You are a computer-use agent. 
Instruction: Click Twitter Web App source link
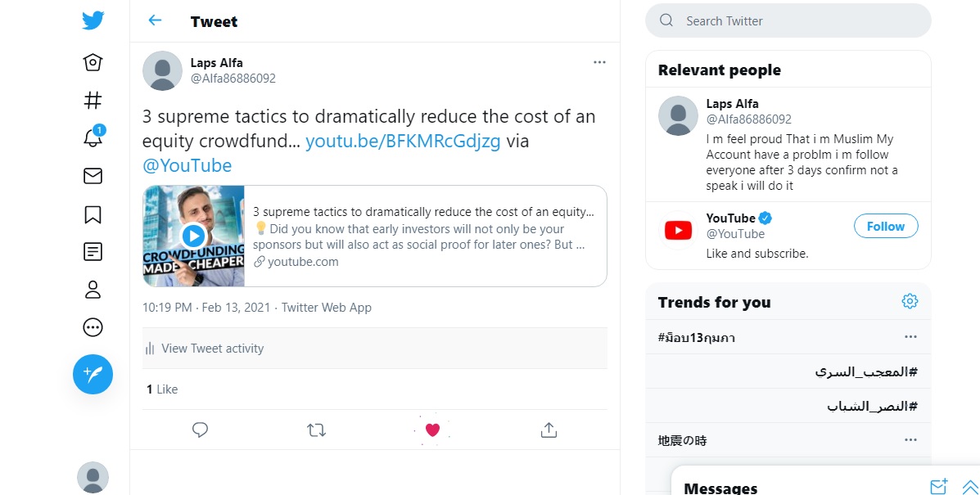coord(326,307)
